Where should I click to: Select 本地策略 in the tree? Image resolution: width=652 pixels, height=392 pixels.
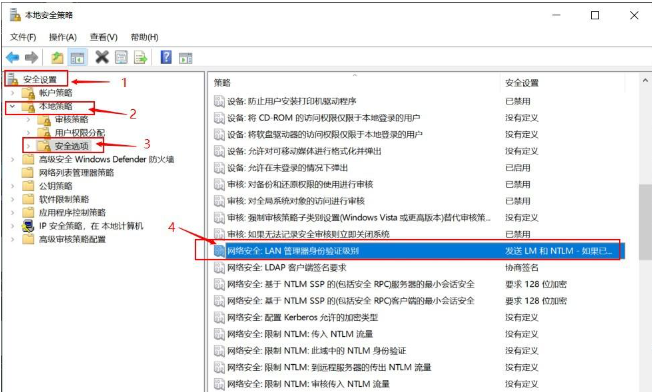coord(55,106)
